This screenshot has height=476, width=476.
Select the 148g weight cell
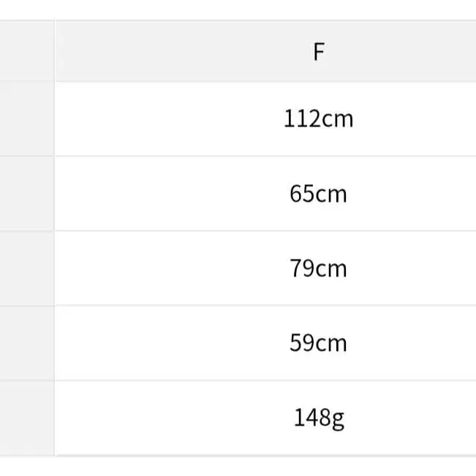(318, 418)
